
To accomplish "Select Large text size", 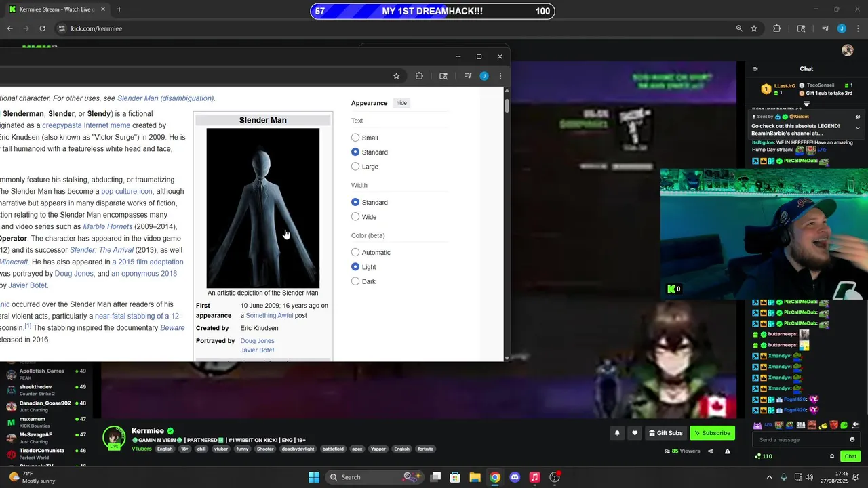I will pyautogui.click(x=355, y=167).
